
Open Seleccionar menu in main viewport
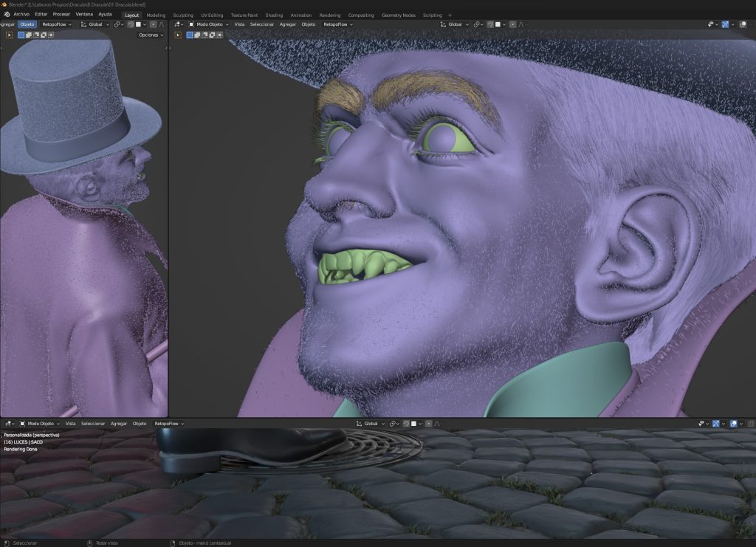pyautogui.click(x=262, y=24)
